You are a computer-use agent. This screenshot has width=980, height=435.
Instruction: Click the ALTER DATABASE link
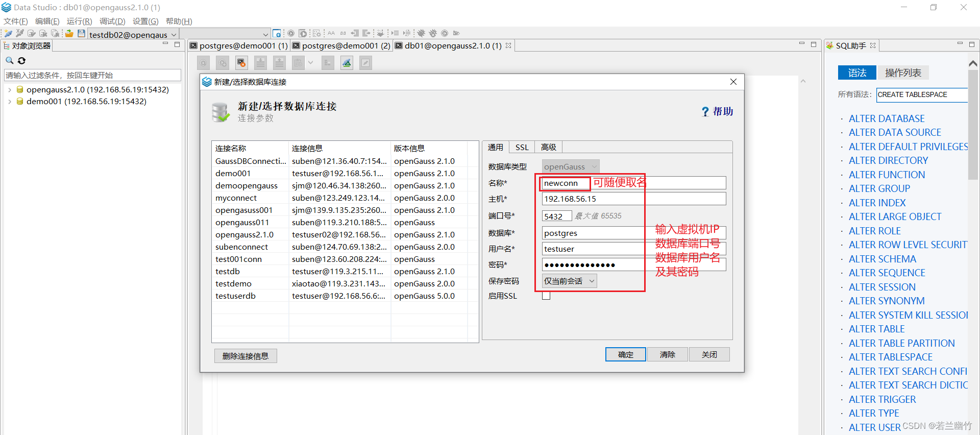[x=887, y=118]
